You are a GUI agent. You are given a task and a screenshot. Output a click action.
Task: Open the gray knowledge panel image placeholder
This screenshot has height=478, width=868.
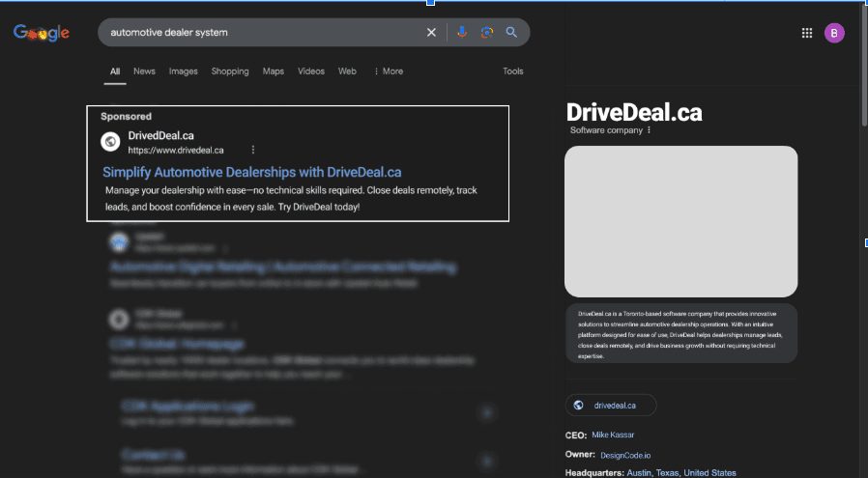(680, 221)
